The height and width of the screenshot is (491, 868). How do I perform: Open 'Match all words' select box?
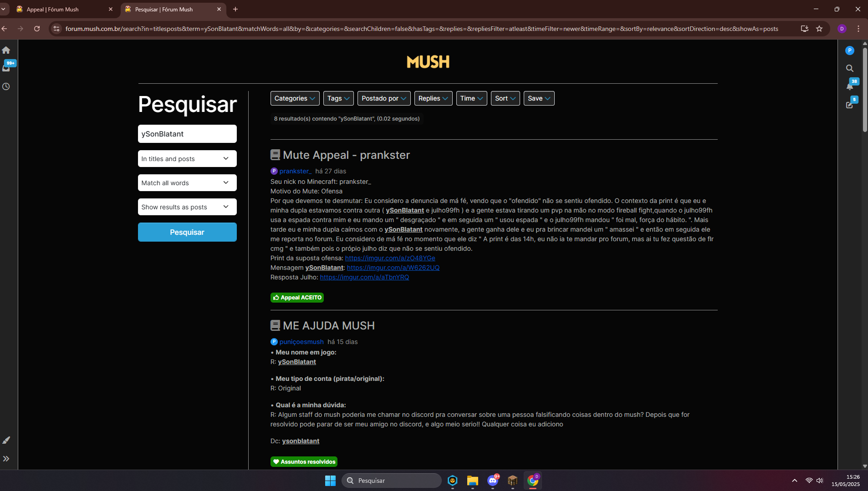pyautogui.click(x=187, y=183)
